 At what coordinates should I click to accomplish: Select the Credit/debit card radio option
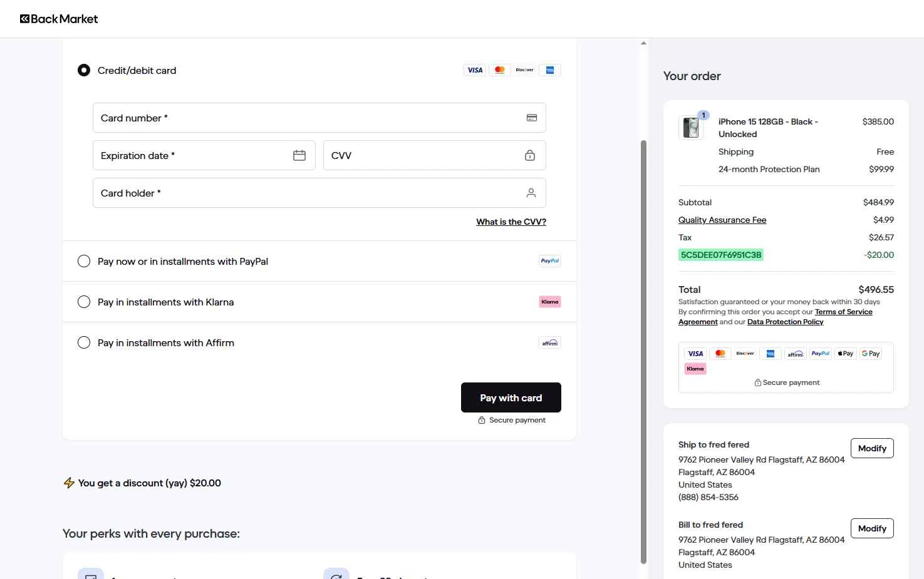pos(84,70)
